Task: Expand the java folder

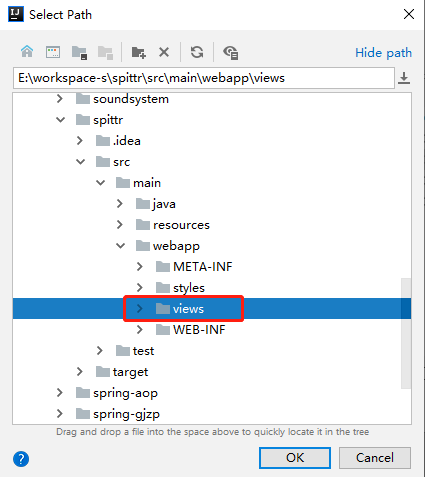Action: tap(120, 204)
